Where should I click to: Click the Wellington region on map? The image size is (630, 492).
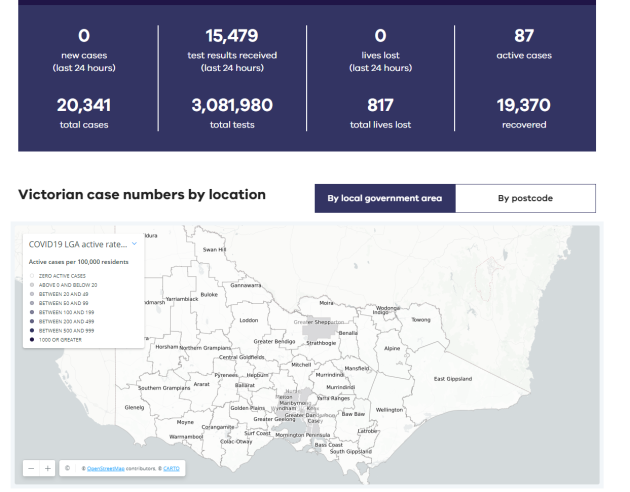point(389,409)
